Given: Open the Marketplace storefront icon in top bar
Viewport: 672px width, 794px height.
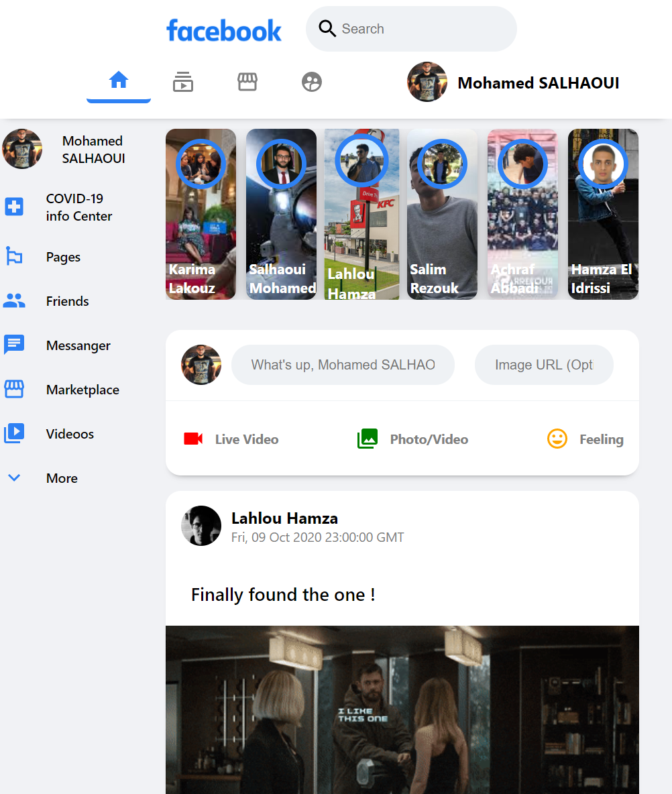Looking at the screenshot, I should tap(247, 82).
